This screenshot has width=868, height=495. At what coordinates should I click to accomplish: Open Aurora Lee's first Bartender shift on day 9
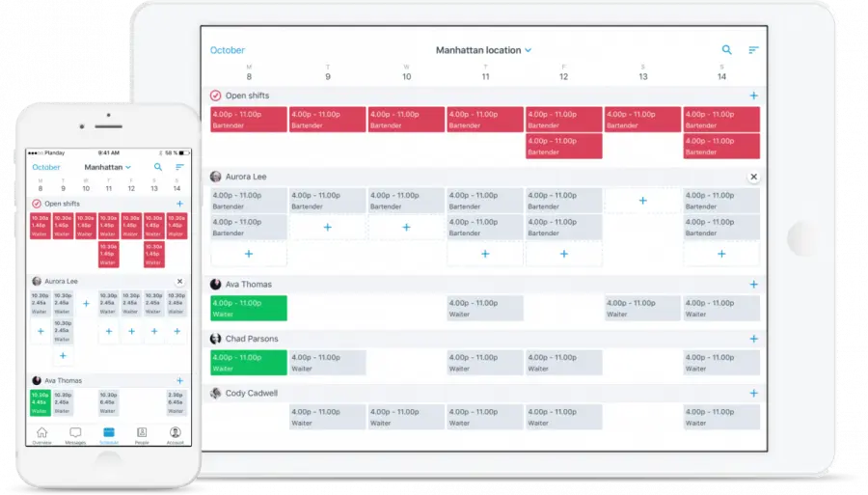coord(328,201)
